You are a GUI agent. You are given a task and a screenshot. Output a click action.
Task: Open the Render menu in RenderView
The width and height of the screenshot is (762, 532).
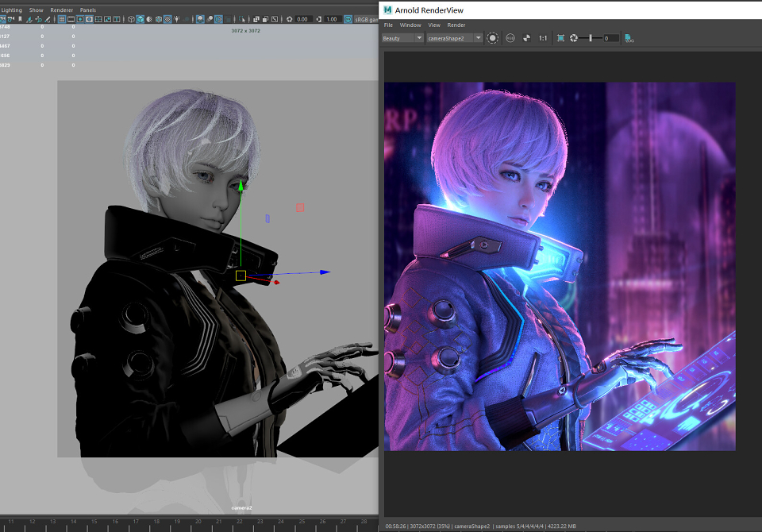pyautogui.click(x=456, y=25)
